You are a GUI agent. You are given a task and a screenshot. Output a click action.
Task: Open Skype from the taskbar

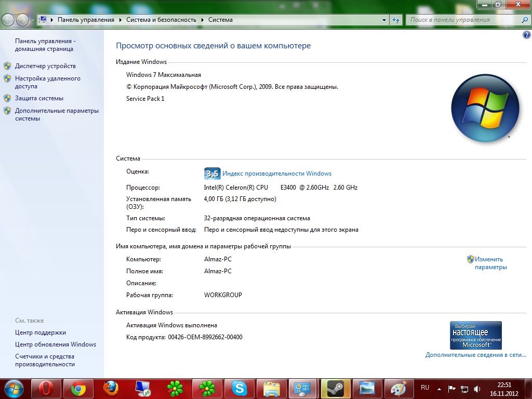[x=240, y=389]
